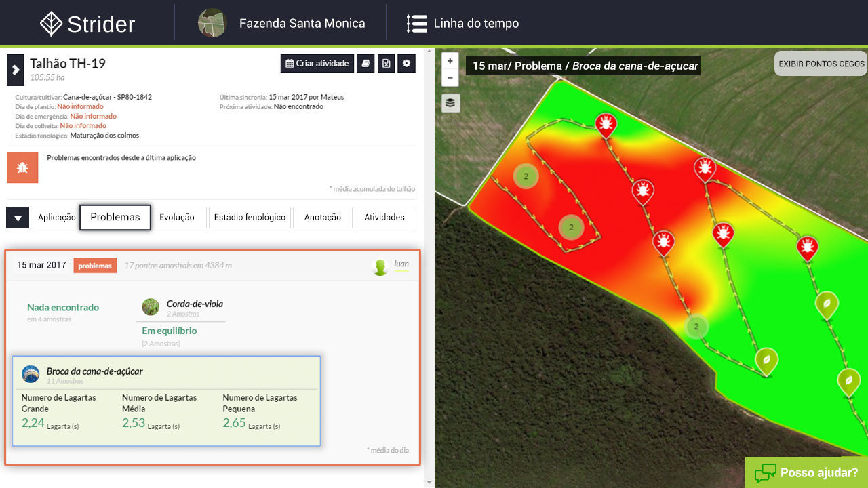Open the book icon next to Criar atividade
This screenshot has width=868, height=488.
pos(366,64)
